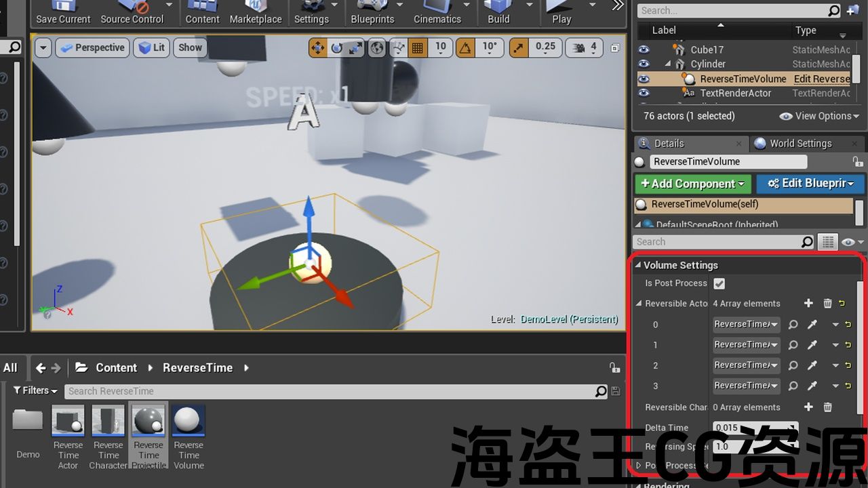Screen dimensions: 868x488
Task: Hide the Cylinder actor via eye icon
Action: pos(644,64)
